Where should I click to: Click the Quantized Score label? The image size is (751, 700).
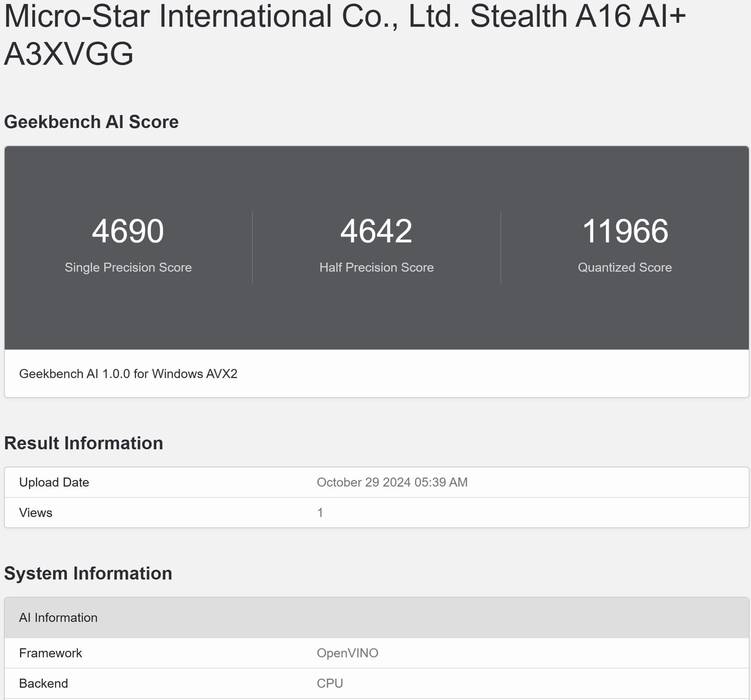click(x=625, y=267)
